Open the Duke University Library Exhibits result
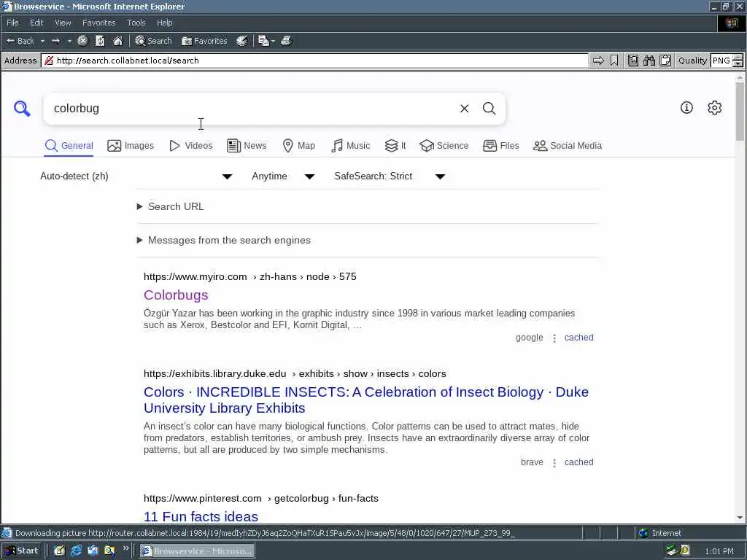Image resolution: width=747 pixels, height=560 pixels. pos(366,400)
